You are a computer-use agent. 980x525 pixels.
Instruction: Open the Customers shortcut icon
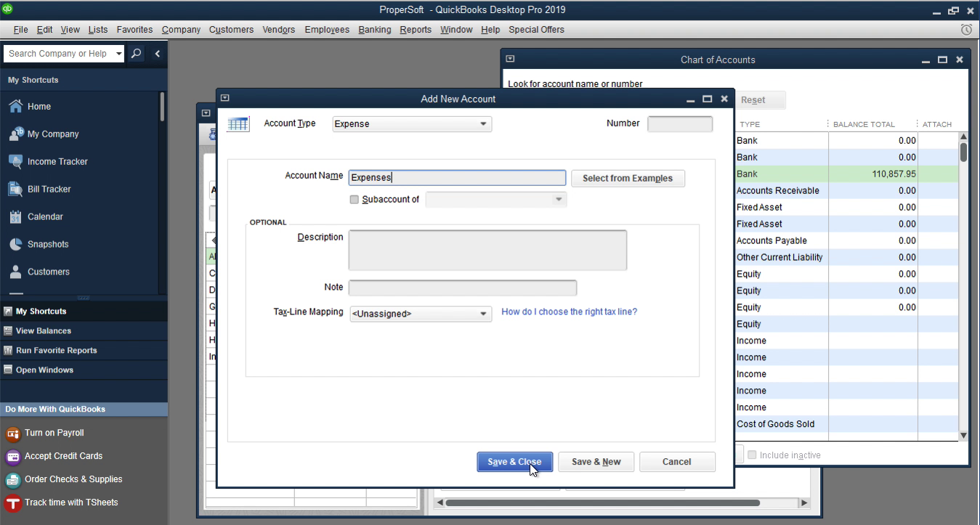(x=15, y=272)
